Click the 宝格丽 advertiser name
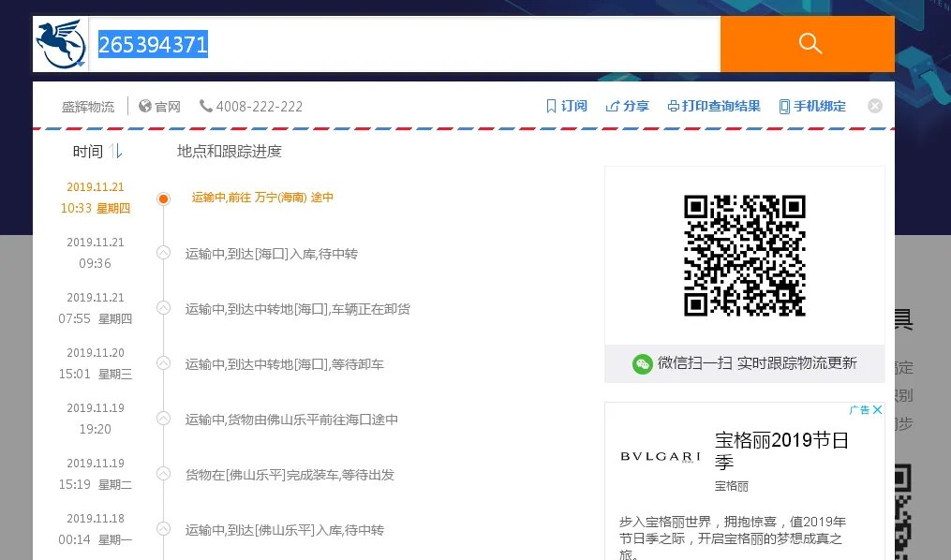The width and height of the screenshot is (951, 560). tap(732, 485)
